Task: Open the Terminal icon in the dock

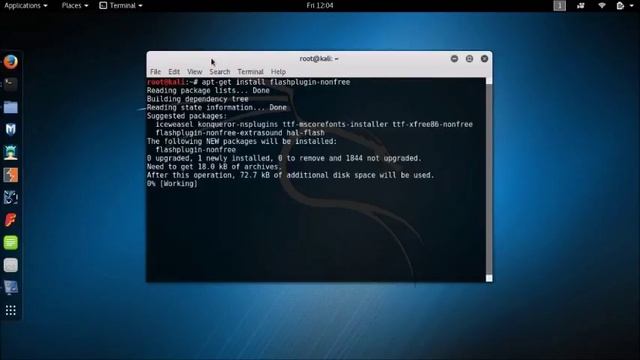Action: (11, 84)
